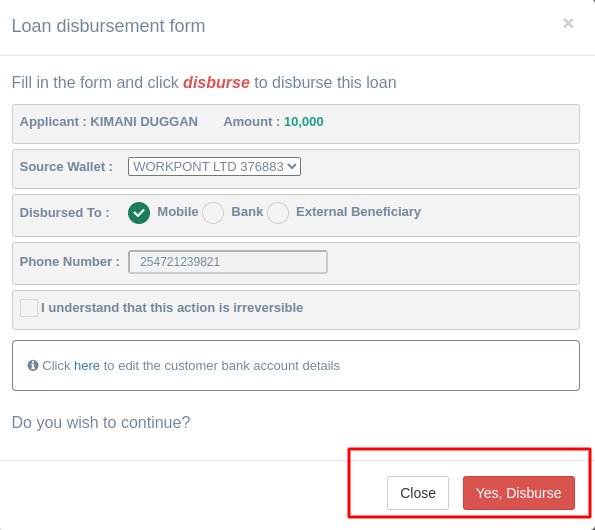Click the chevron arrow of WORKPONT LTD selector
595x530 pixels.
pos(292,166)
